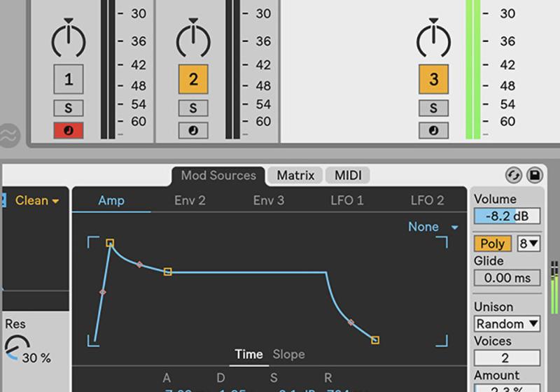Switch envelope view to Slope
Screen dimensions: 560x392
pyautogui.click(x=288, y=354)
